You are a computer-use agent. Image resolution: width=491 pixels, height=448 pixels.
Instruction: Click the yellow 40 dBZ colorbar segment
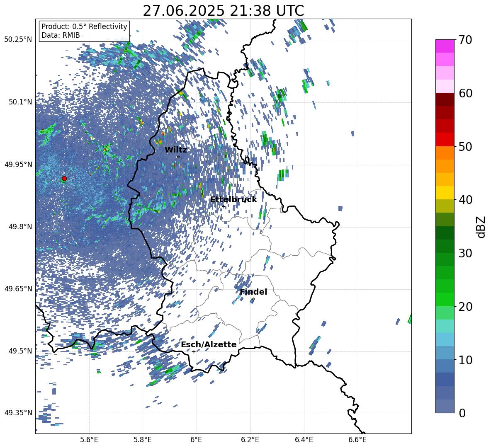[x=445, y=193]
